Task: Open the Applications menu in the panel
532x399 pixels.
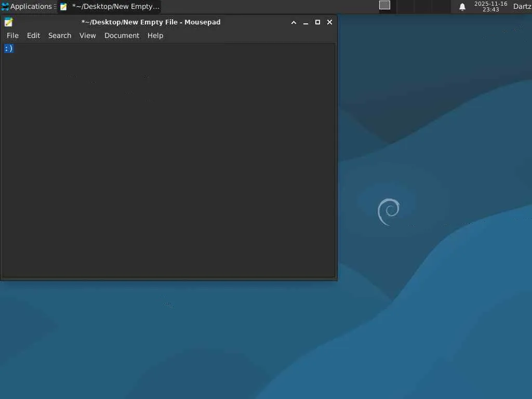Action: tap(28, 6)
